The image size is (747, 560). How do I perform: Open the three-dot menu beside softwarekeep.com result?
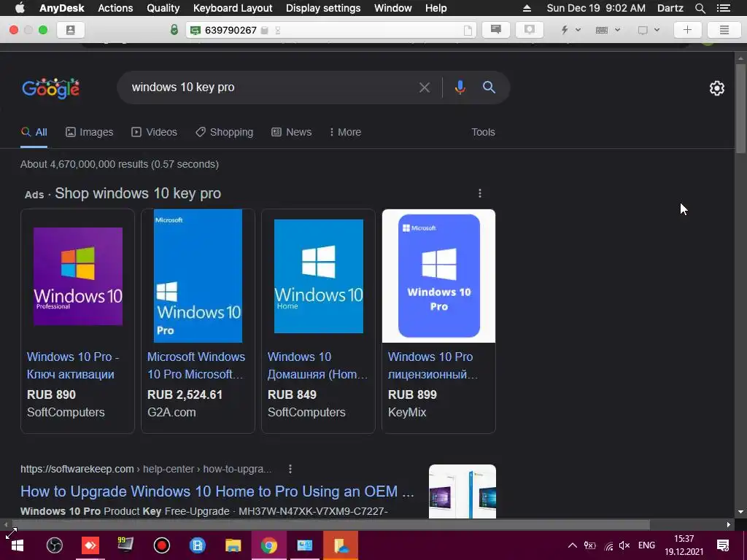tap(290, 469)
